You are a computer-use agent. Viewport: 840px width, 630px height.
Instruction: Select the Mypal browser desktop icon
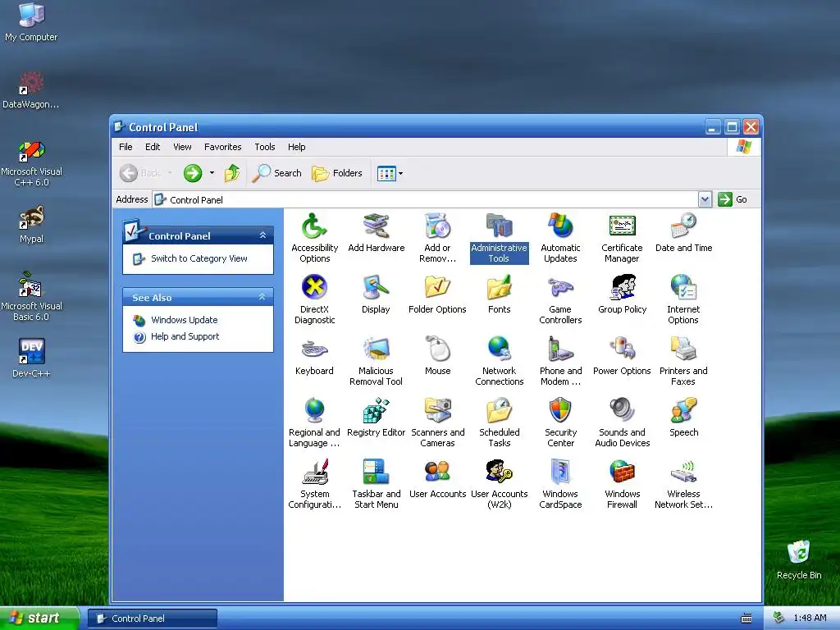point(31,225)
